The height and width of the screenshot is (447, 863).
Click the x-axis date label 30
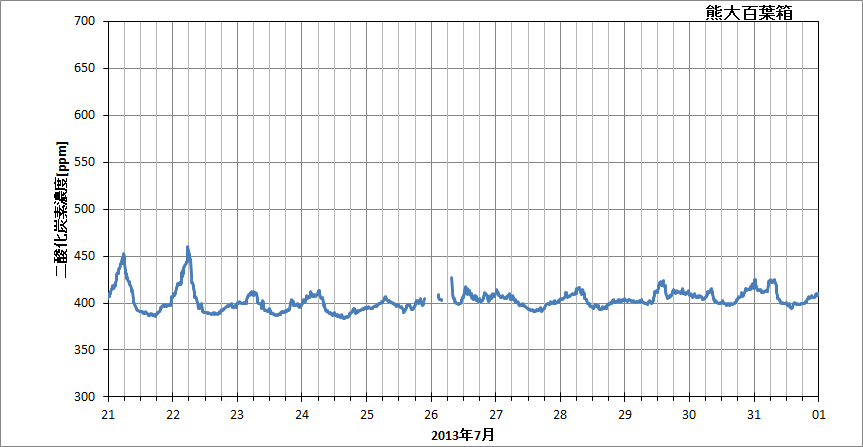click(x=690, y=414)
